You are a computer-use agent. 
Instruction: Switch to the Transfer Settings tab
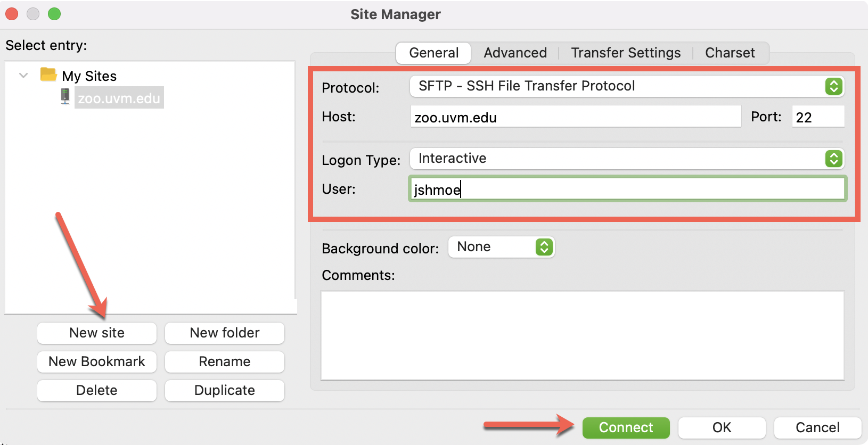click(626, 53)
